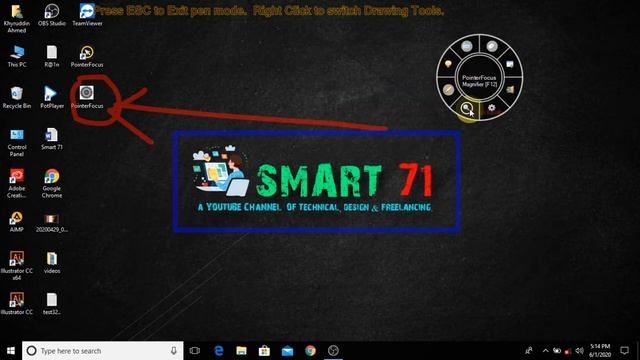Open File Explorer from the taskbar
Viewport: 640px width, 360px height.
point(242,351)
